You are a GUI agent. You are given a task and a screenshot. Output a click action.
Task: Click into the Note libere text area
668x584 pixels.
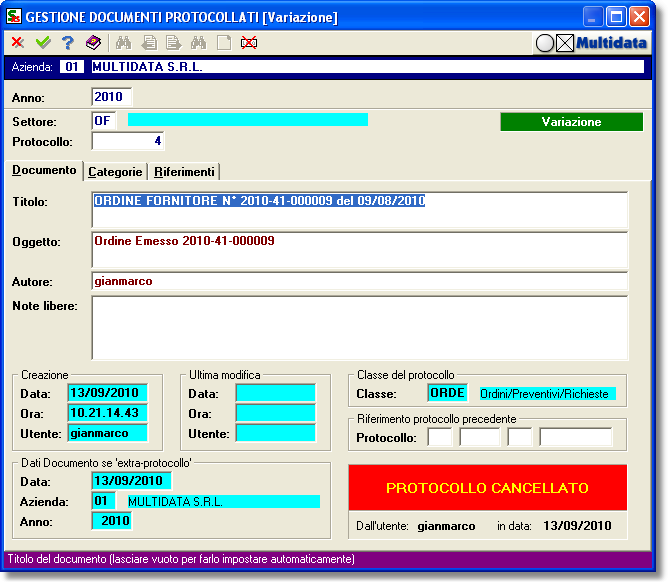coord(360,328)
